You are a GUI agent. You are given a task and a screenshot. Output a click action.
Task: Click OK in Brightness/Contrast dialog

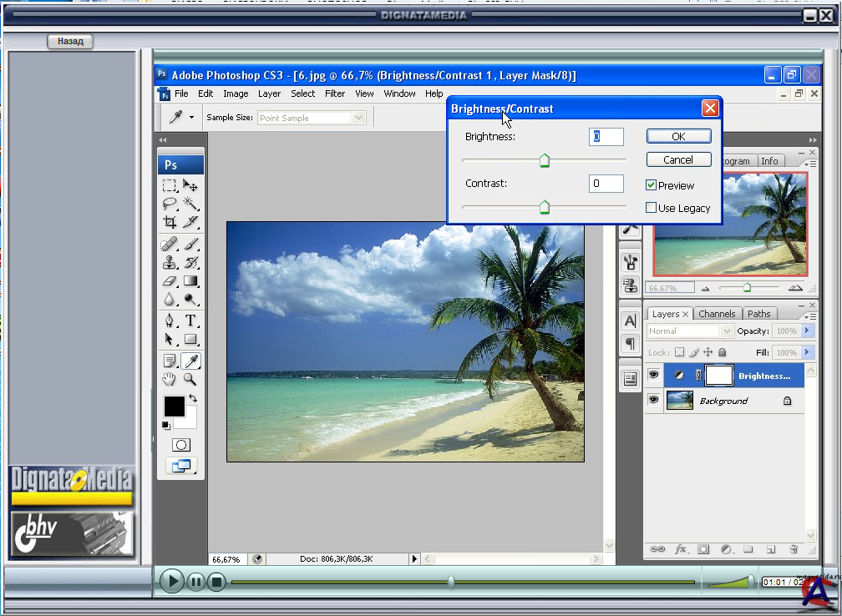678,136
